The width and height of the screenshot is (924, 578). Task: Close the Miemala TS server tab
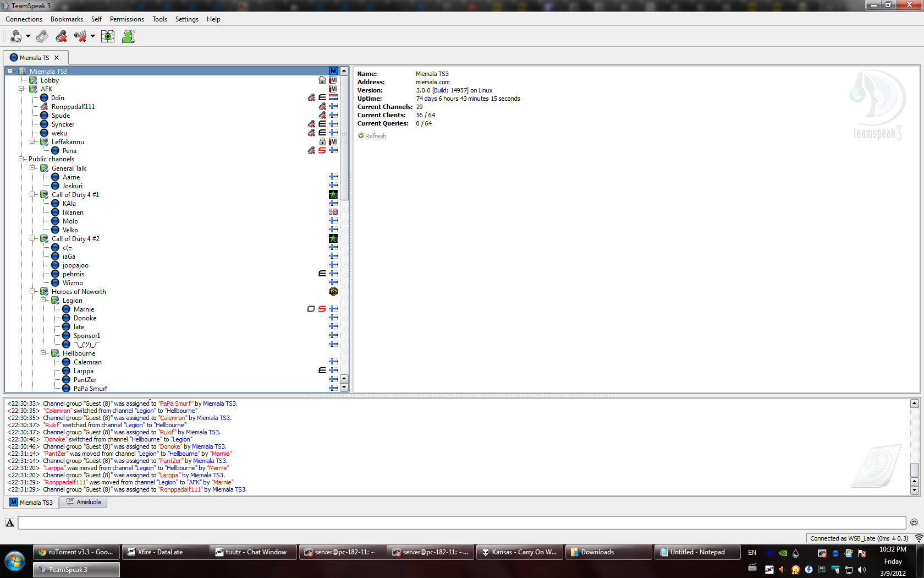[x=57, y=58]
